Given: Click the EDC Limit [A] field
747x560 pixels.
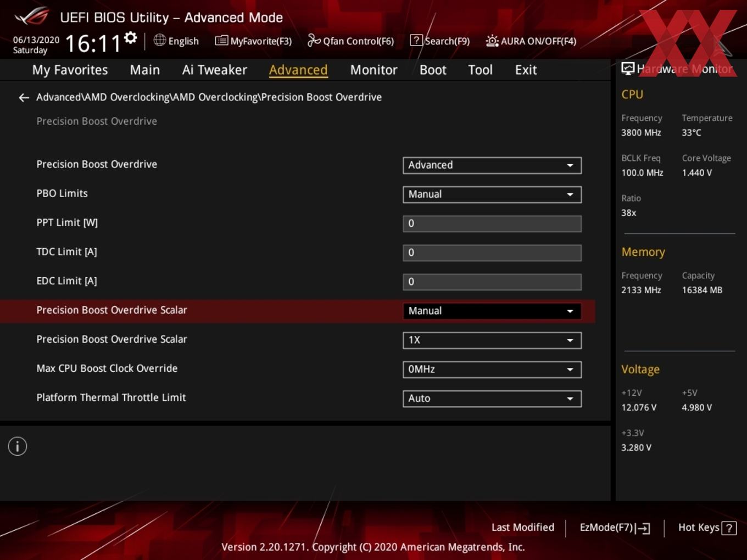Looking at the screenshot, I should click(492, 282).
